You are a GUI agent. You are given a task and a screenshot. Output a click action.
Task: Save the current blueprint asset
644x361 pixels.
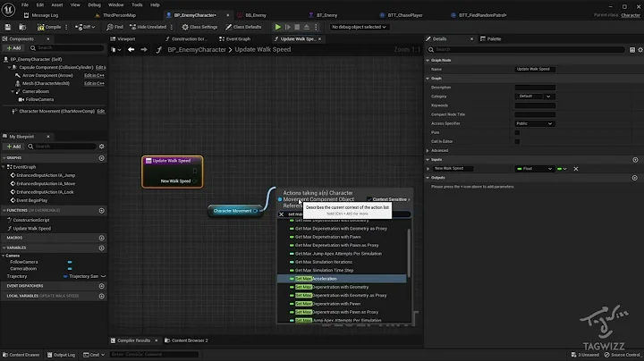(8, 27)
